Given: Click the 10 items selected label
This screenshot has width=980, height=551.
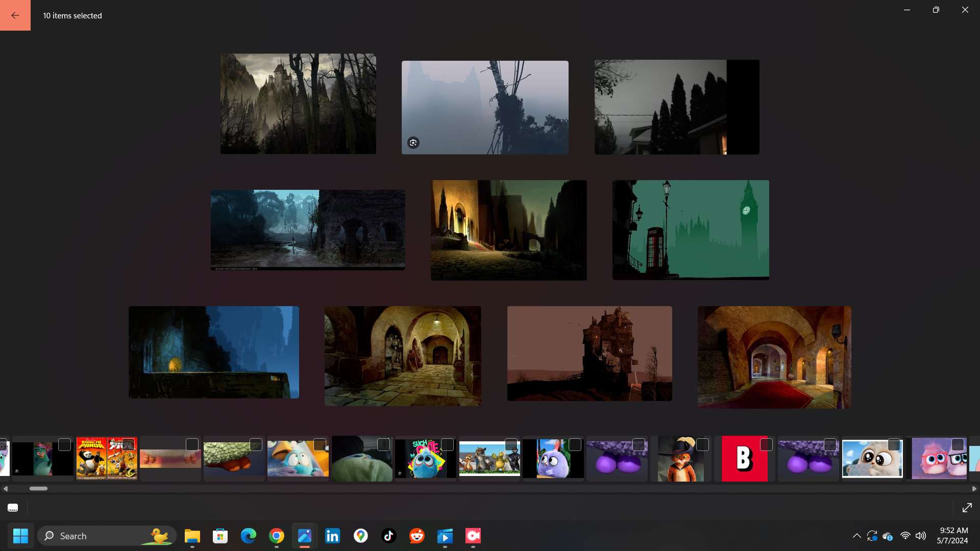Looking at the screenshot, I should pos(72,16).
